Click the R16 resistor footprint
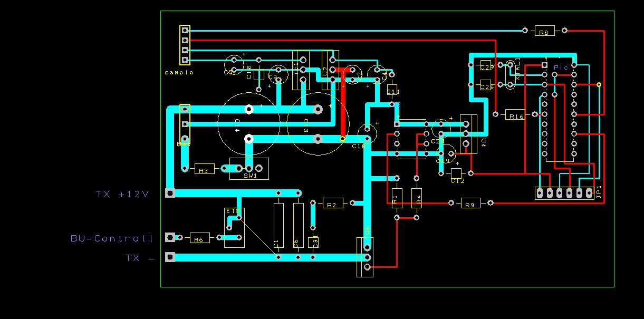The image size is (644, 319). click(x=515, y=114)
